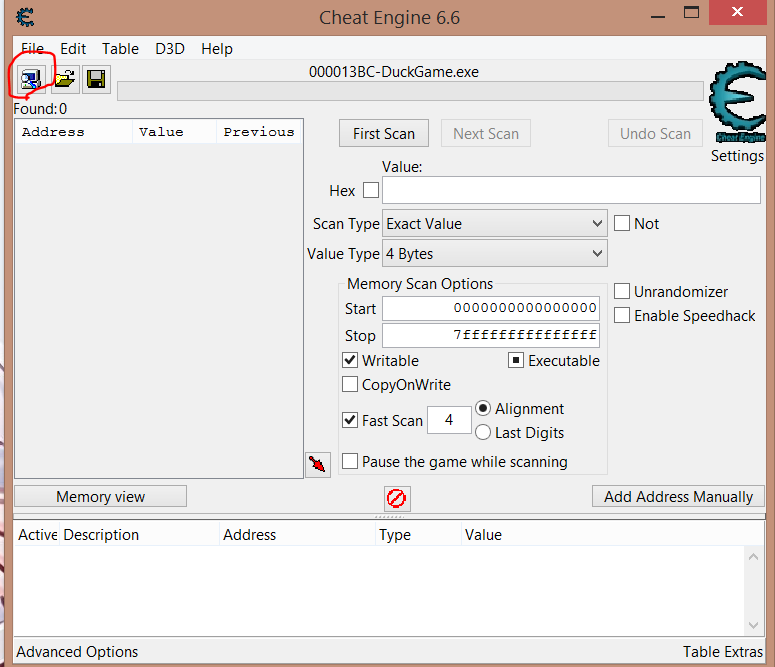Click Active column header in cheat table
775x667 pixels.
[x=37, y=534]
